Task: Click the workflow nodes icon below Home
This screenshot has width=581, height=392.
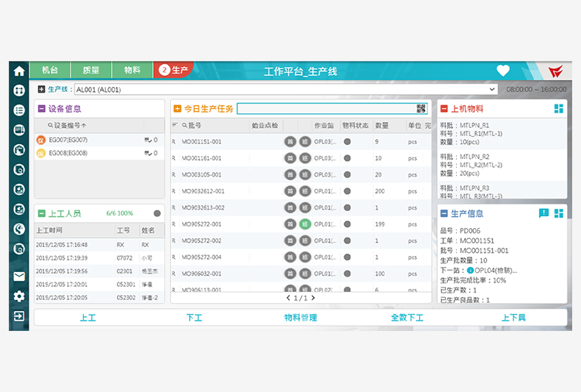Action: (x=19, y=90)
